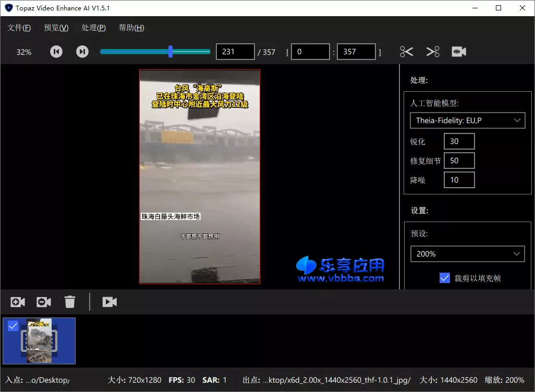This screenshot has height=392, width=535.
Task: Open the 帮助 menu
Action: coord(131,28)
